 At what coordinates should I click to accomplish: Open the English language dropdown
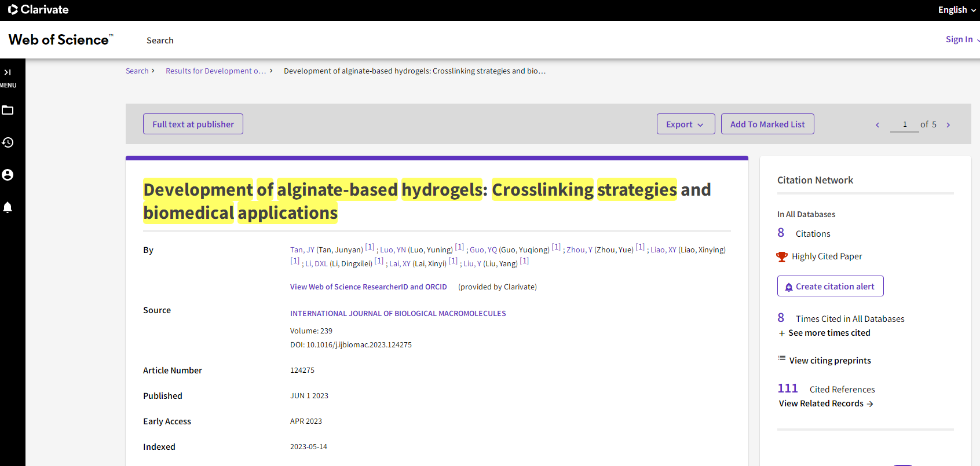click(956, 10)
